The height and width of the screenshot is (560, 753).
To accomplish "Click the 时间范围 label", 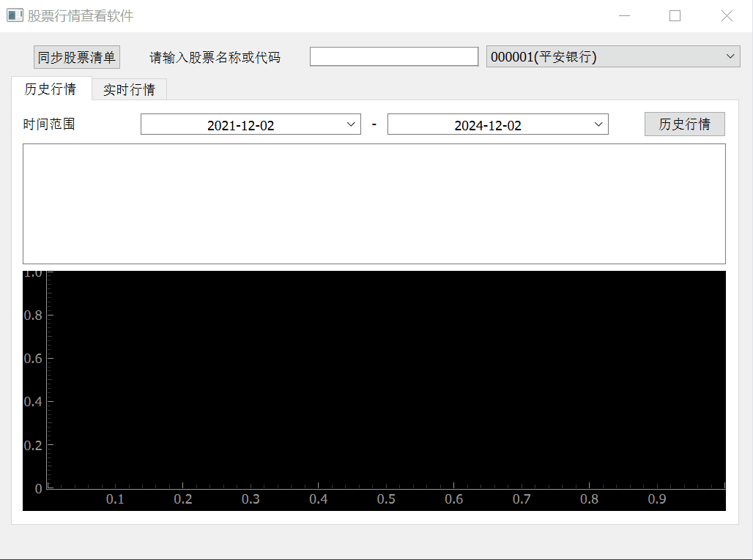I will (x=49, y=124).
